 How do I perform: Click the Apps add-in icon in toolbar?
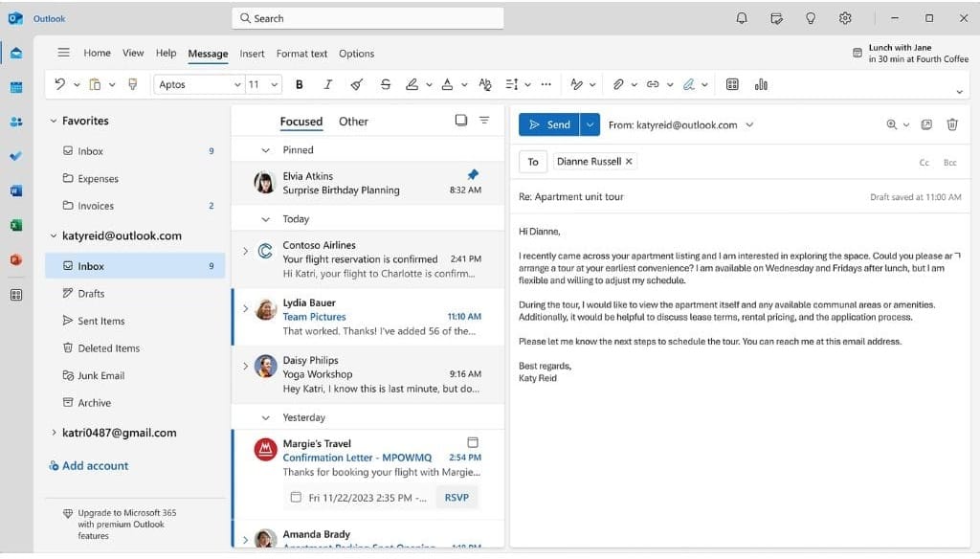pyautogui.click(x=732, y=84)
